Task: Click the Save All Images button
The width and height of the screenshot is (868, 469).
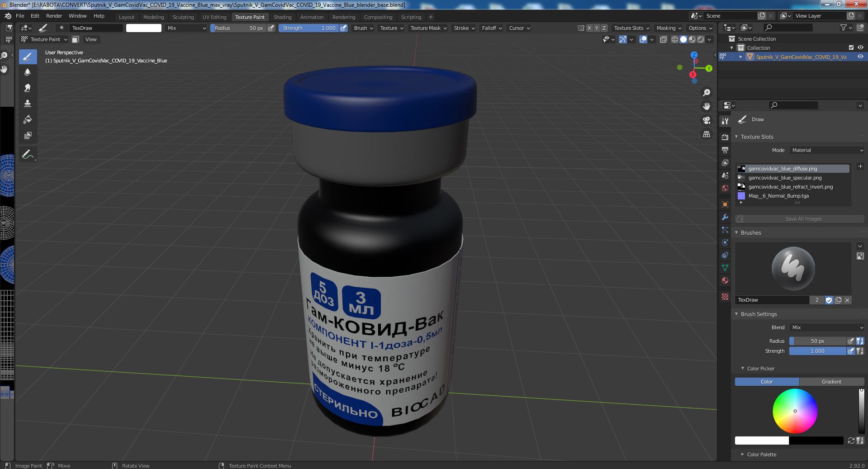Action: (x=800, y=219)
